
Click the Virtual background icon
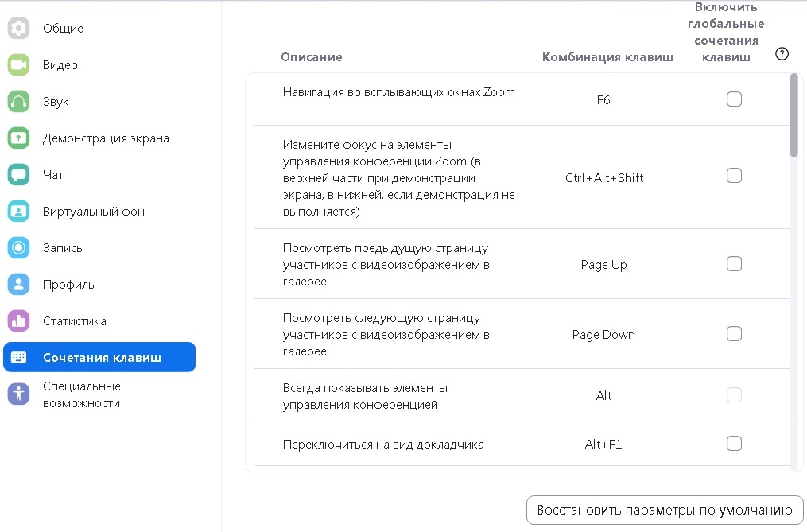click(18, 212)
